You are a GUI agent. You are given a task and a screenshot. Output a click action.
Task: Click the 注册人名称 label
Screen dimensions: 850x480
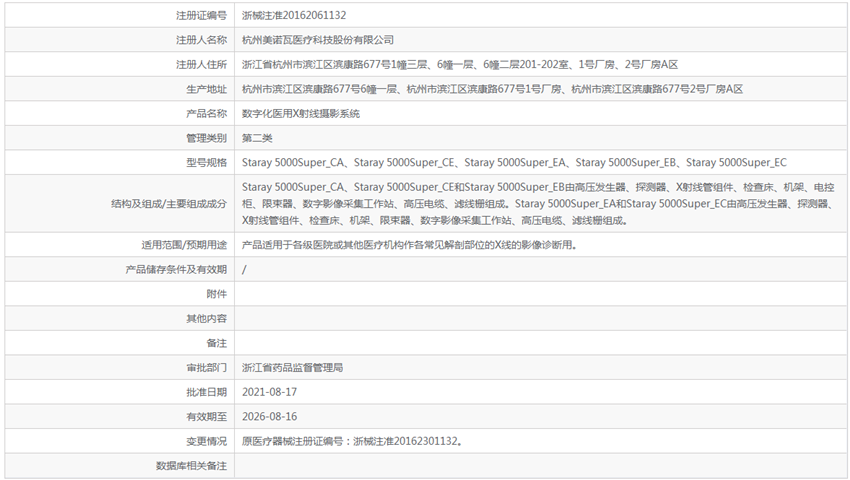tap(201, 40)
